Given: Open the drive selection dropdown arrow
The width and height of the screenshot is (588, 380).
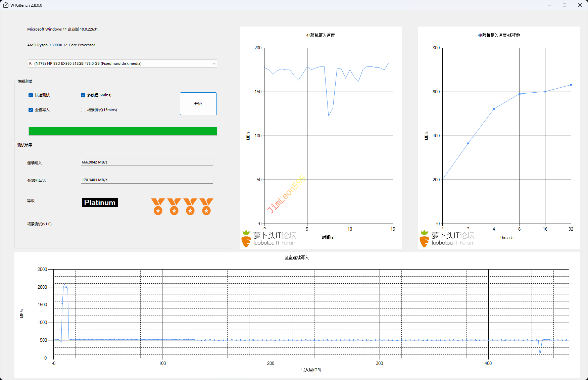Looking at the screenshot, I should (214, 64).
